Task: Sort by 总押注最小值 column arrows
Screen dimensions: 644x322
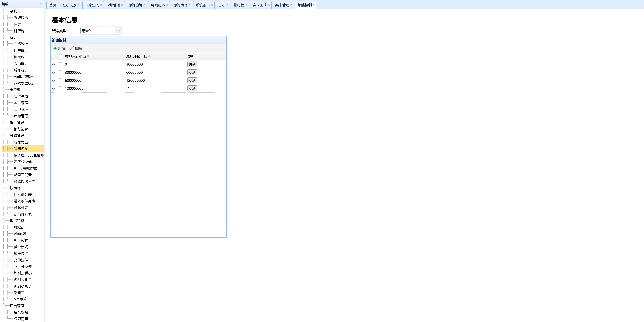Action: click(x=88, y=56)
